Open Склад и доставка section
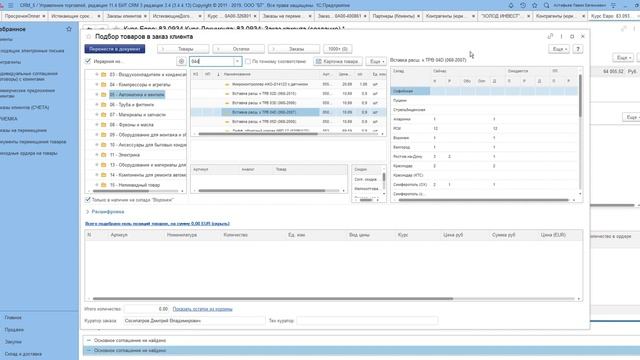 [x=23, y=354]
